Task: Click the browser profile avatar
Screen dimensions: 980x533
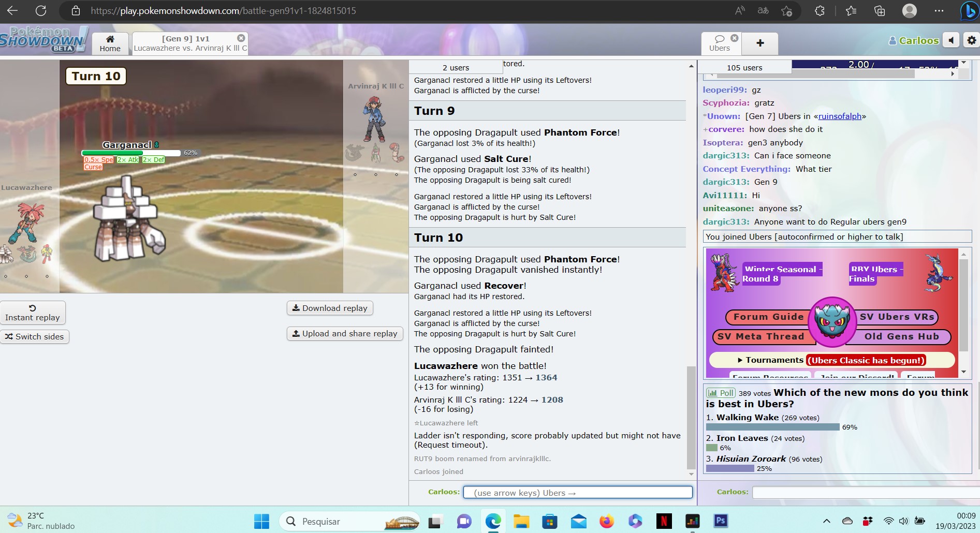Action: point(910,10)
